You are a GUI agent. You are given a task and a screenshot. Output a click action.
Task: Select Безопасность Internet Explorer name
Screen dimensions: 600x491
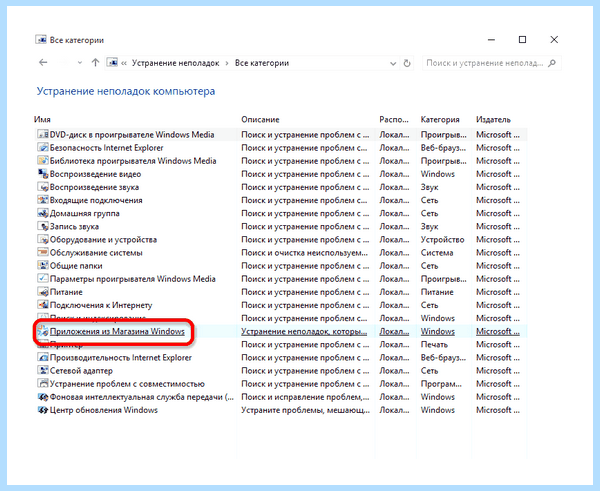point(106,148)
